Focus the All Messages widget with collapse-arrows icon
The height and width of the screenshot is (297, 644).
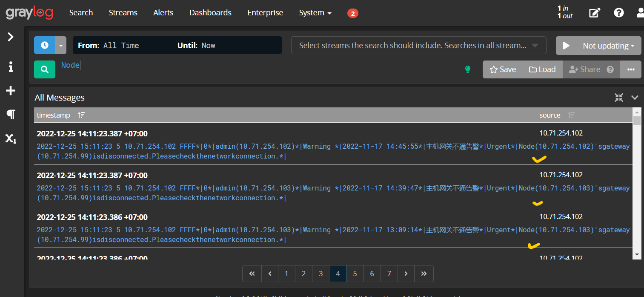point(619,98)
